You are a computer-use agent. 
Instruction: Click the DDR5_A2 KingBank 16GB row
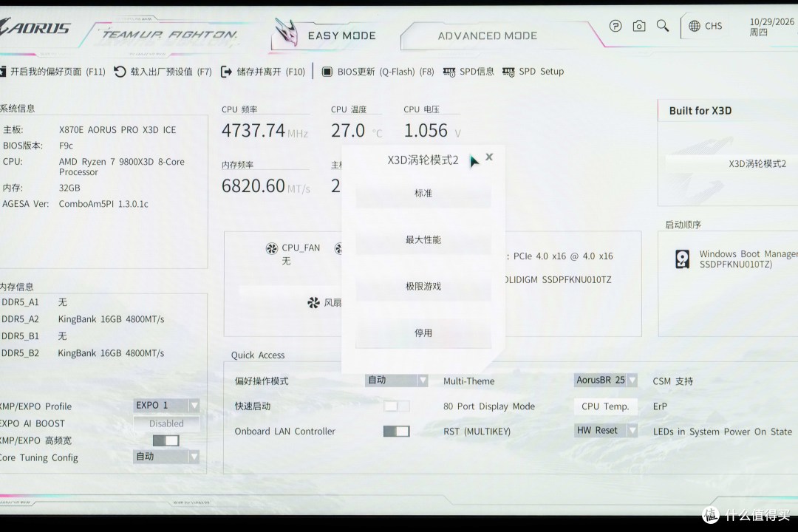[83, 319]
